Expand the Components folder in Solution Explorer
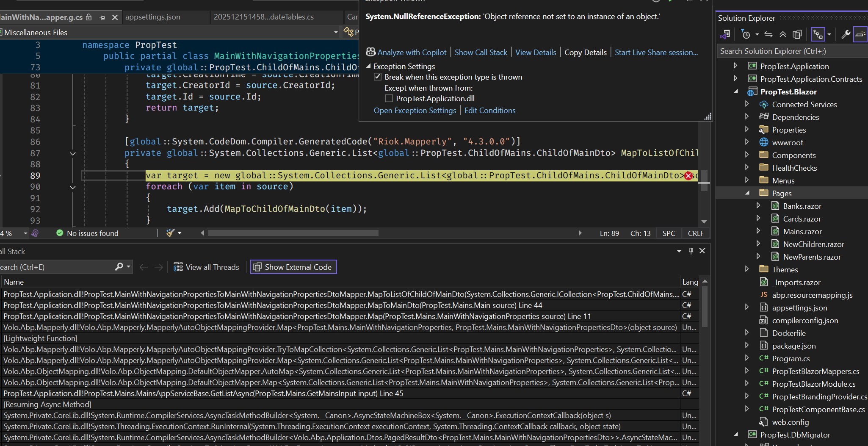This screenshot has height=446, width=868. click(747, 155)
